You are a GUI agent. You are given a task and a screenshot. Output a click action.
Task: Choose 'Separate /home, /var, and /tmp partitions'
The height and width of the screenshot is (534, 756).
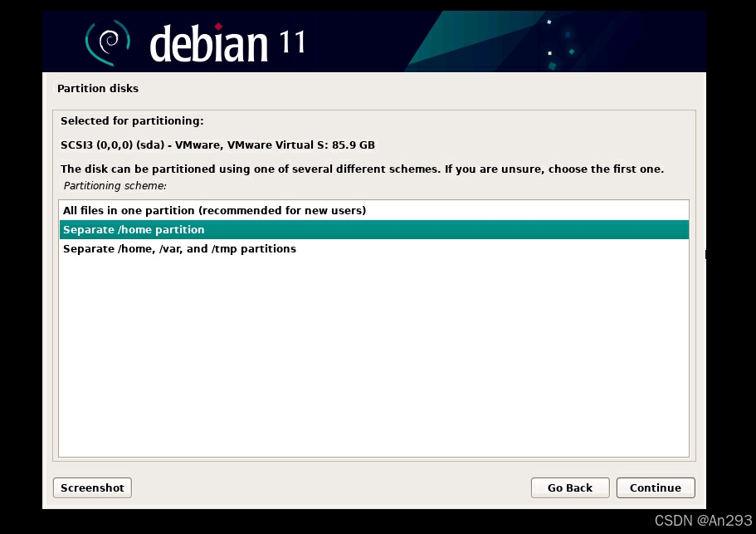[373, 249]
